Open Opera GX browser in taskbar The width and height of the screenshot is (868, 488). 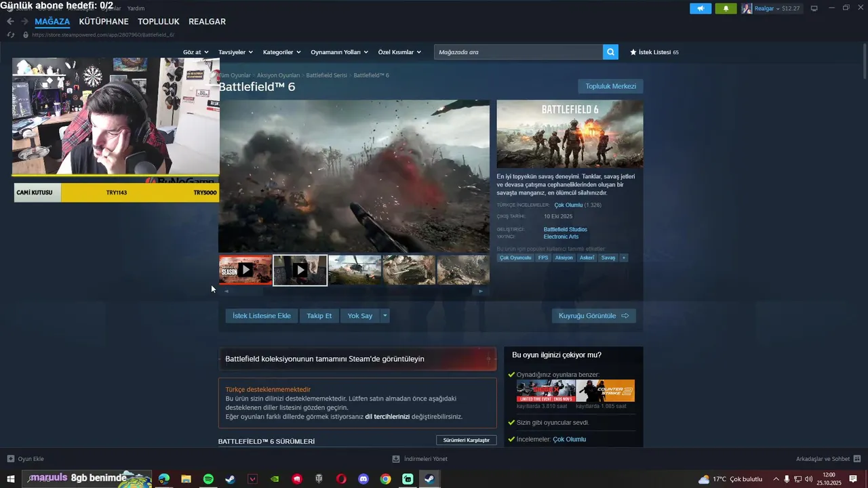341,479
